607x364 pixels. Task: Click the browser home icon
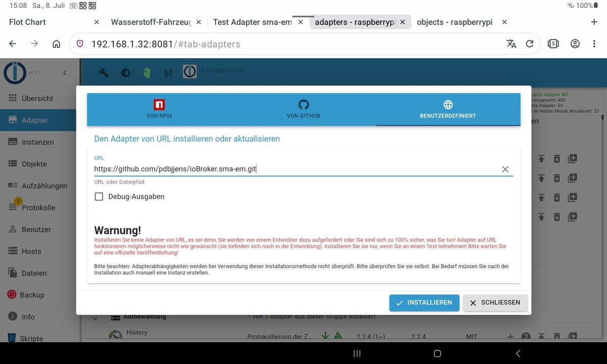click(x=57, y=44)
